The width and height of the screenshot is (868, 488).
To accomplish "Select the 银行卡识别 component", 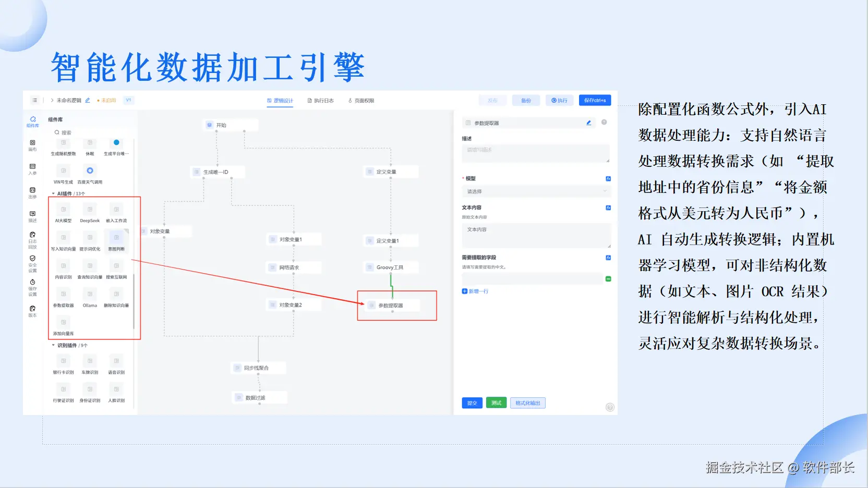I will [63, 364].
